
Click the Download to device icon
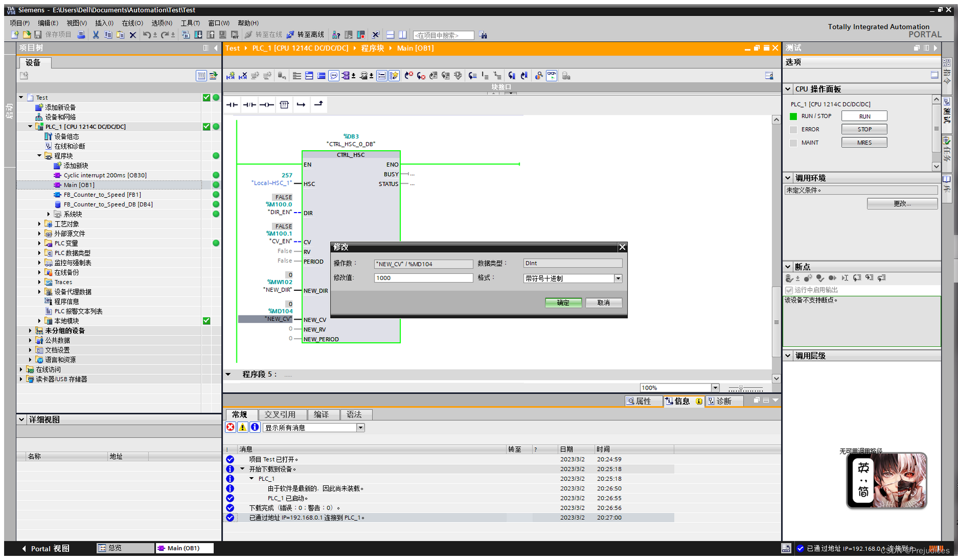click(x=198, y=34)
